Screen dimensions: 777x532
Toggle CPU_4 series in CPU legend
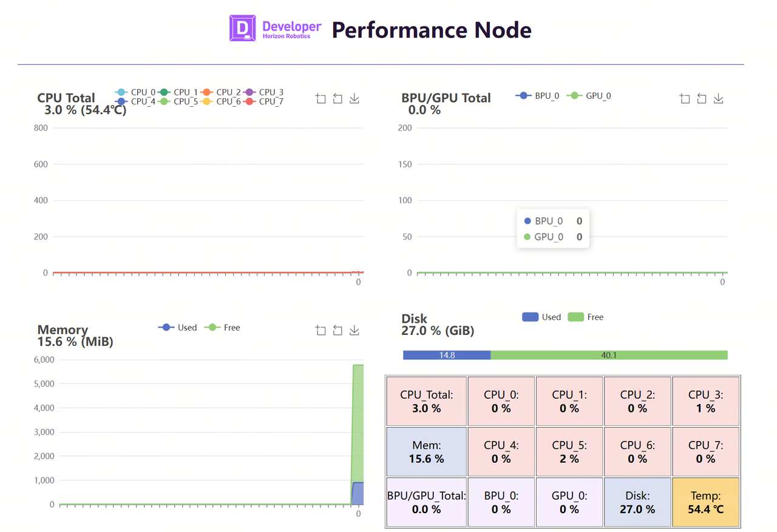(x=135, y=101)
